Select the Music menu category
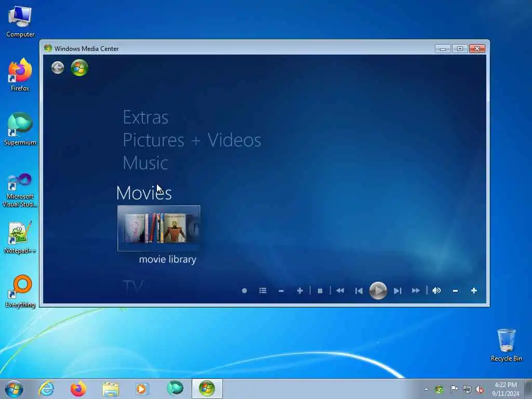Screen dimensions: 532x399 tap(145, 163)
